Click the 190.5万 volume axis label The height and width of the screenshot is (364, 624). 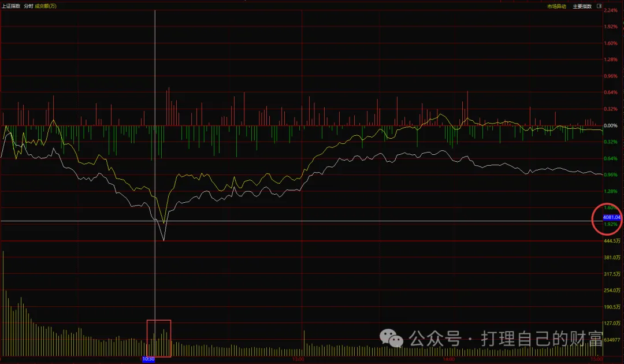pyautogui.click(x=612, y=307)
